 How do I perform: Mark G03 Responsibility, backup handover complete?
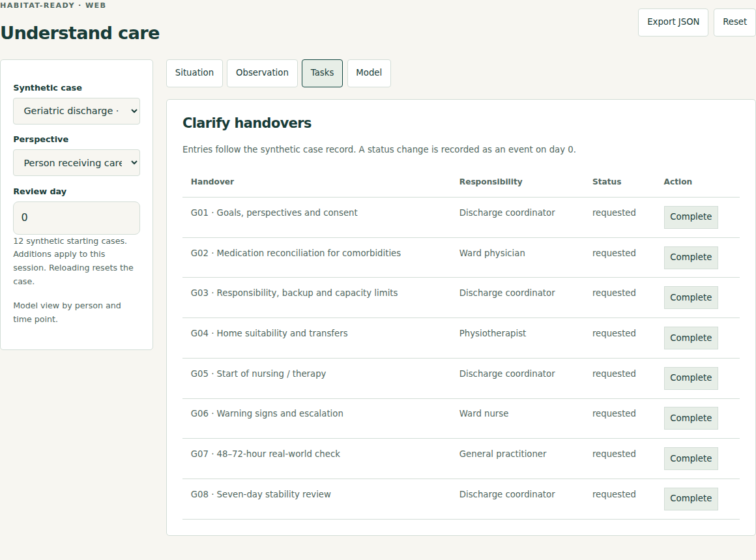(691, 298)
